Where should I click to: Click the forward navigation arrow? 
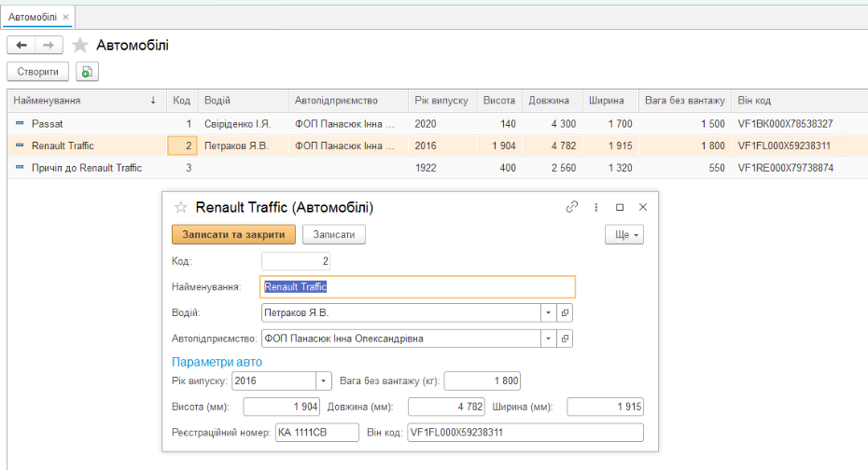coord(49,45)
